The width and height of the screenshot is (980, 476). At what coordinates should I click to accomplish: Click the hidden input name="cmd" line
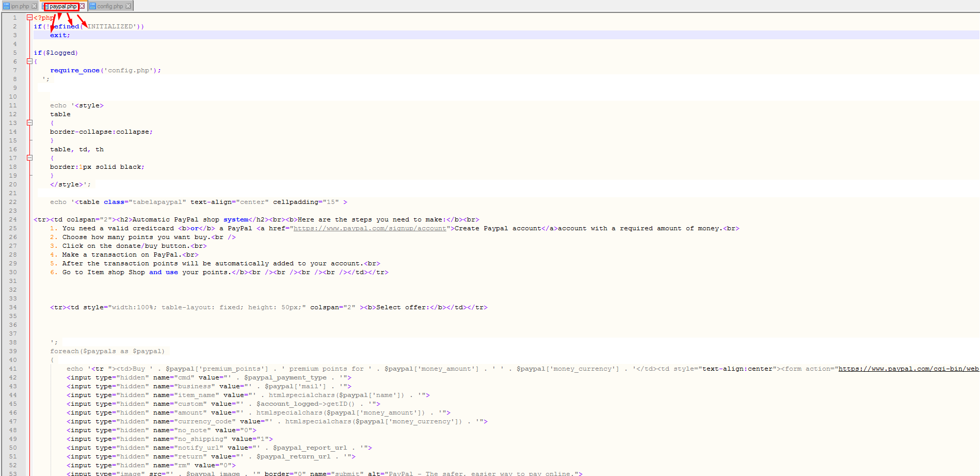pyautogui.click(x=209, y=377)
